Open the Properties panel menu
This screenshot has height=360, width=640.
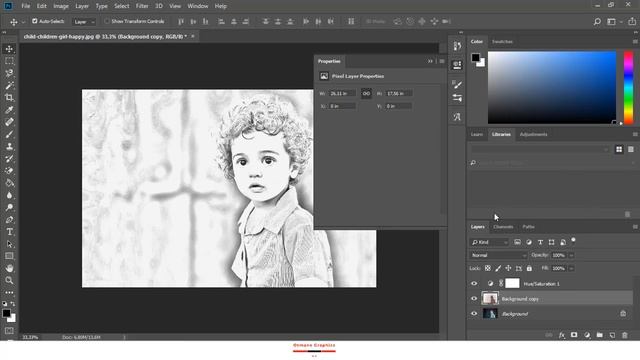tap(442, 61)
